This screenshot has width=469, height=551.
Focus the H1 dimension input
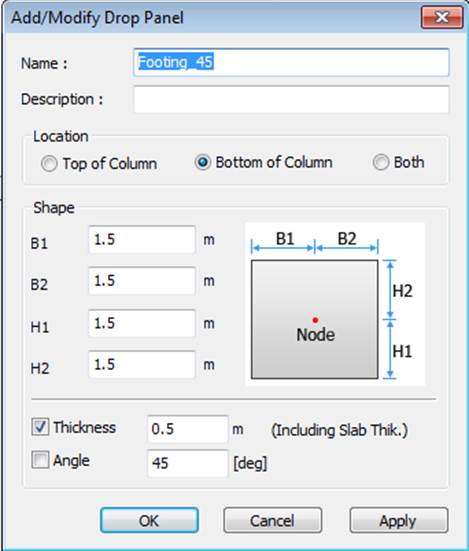pos(142,323)
